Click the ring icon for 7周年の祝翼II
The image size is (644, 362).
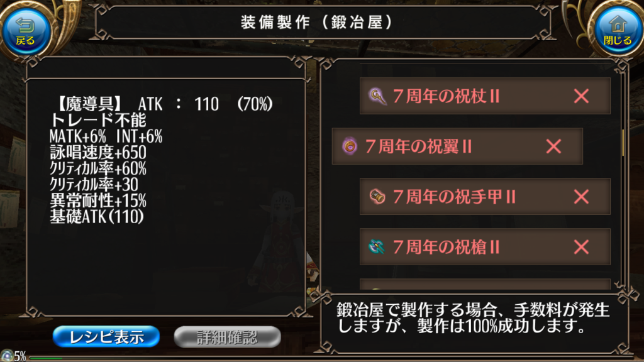(350, 146)
